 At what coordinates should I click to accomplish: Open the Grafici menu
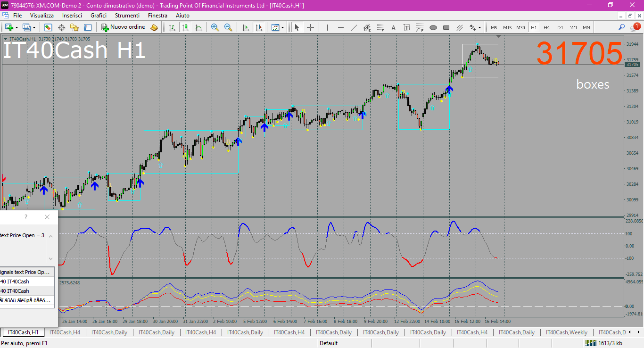point(99,16)
